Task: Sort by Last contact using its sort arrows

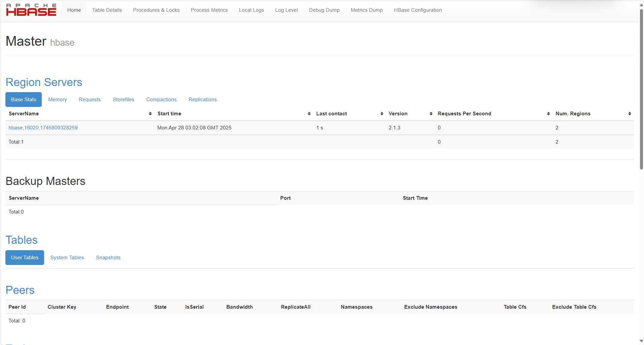Action: (x=382, y=114)
